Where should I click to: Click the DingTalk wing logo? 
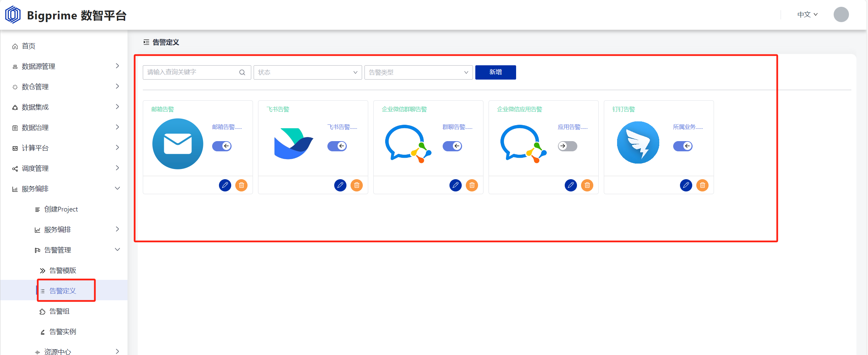[x=638, y=142]
